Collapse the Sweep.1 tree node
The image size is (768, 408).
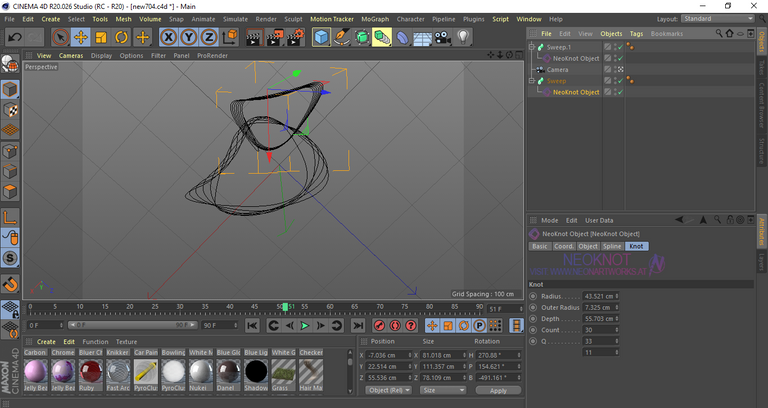531,47
